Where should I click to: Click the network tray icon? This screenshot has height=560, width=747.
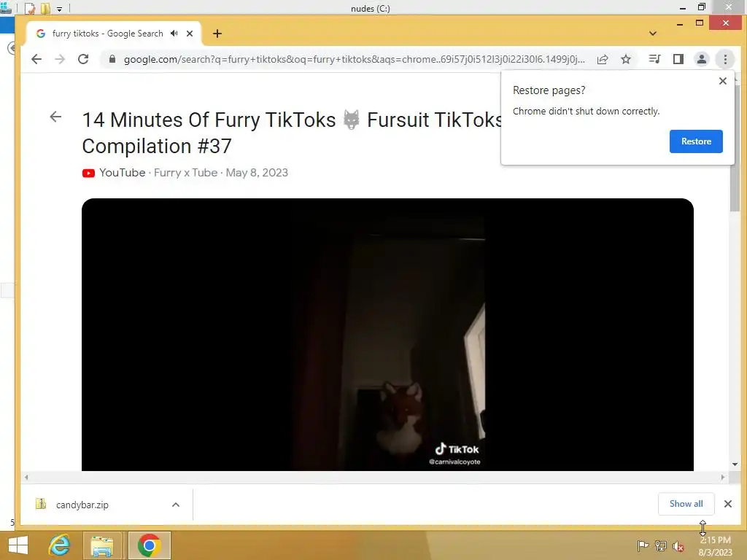[661, 545]
